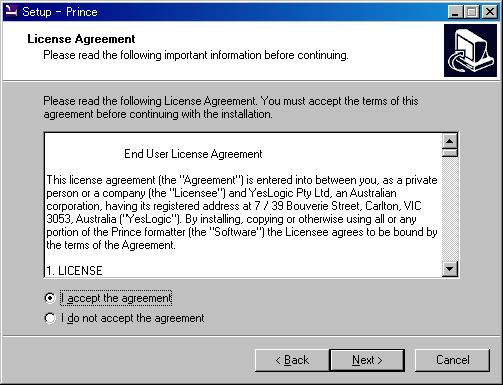Click the license scrollbar down arrow
This screenshot has height=385, width=503.
[x=450, y=268]
